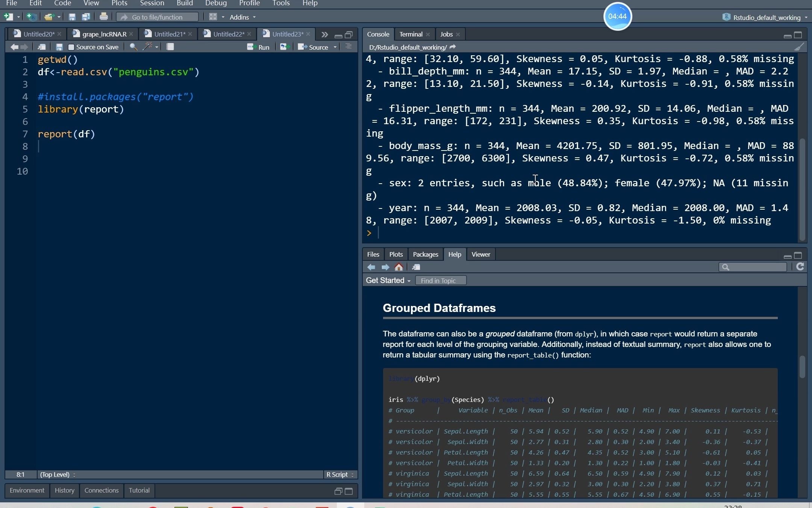Image resolution: width=812 pixels, height=508 pixels.
Task: Switch to the Packages tab
Action: (x=425, y=255)
